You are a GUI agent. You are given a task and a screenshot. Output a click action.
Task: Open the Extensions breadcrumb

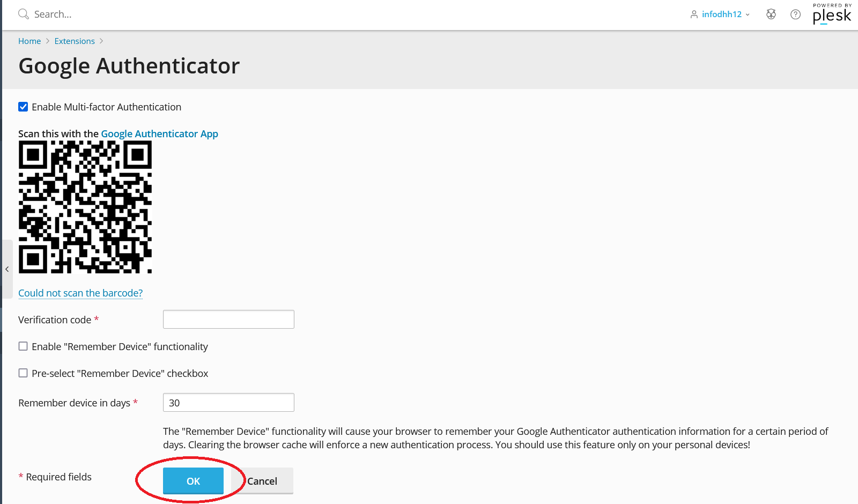(x=75, y=41)
